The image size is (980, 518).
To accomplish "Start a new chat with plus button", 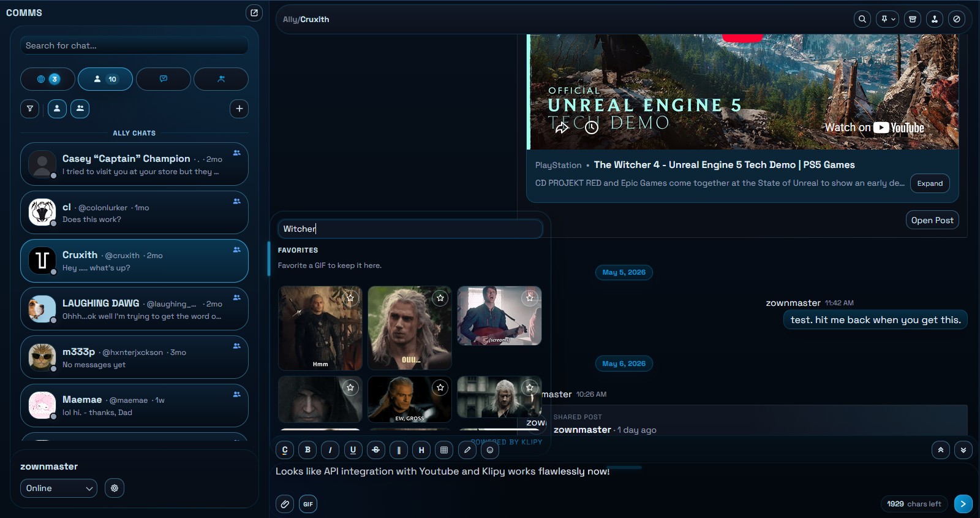I will [x=239, y=109].
